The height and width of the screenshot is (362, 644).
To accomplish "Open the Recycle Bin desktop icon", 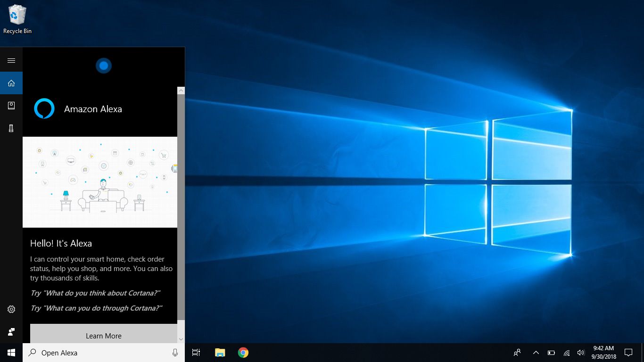I will click(17, 19).
